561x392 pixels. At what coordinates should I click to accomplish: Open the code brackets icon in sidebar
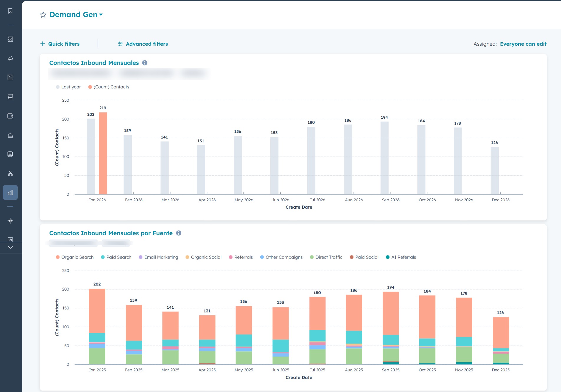[10, 240]
